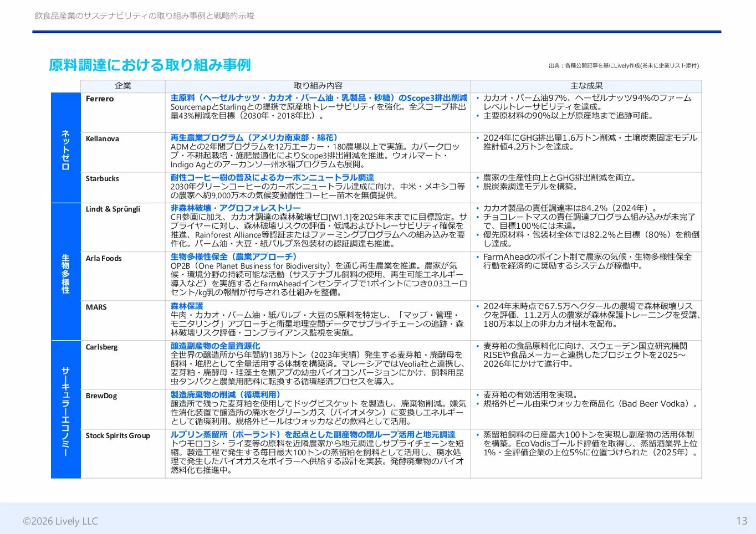Select the MARS 森林保護 heading

coord(186,305)
